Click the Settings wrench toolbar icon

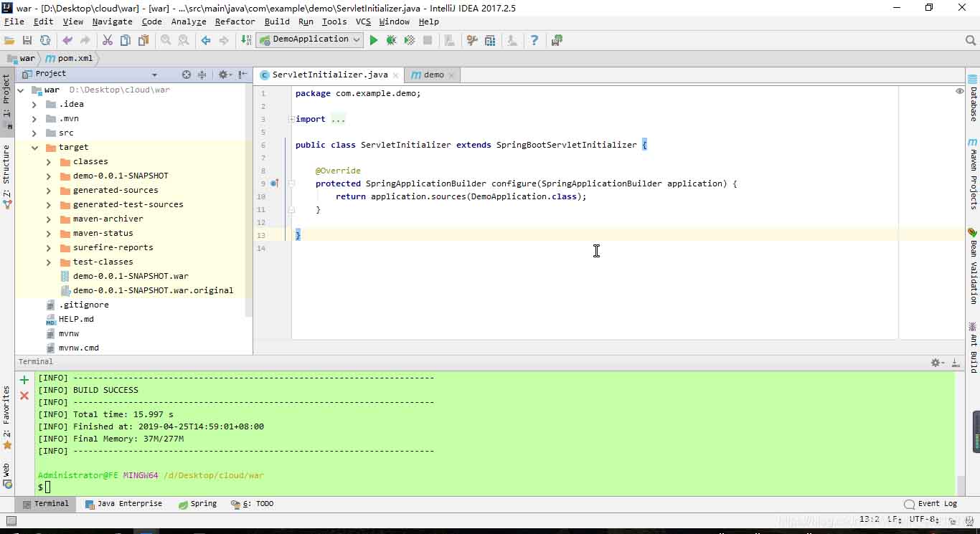point(472,41)
